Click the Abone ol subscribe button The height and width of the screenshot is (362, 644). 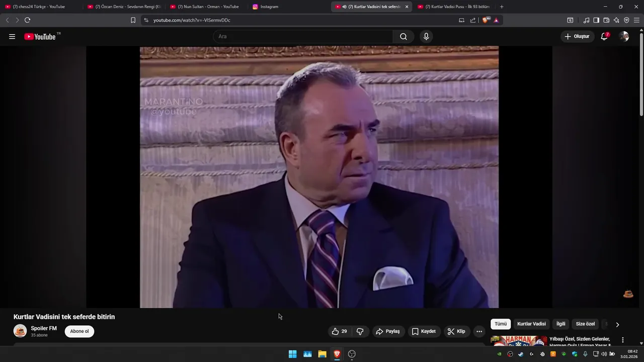(x=79, y=331)
